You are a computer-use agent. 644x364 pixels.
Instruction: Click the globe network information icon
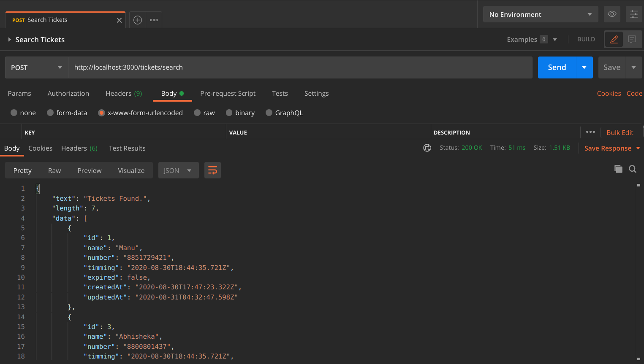point(427,148)
